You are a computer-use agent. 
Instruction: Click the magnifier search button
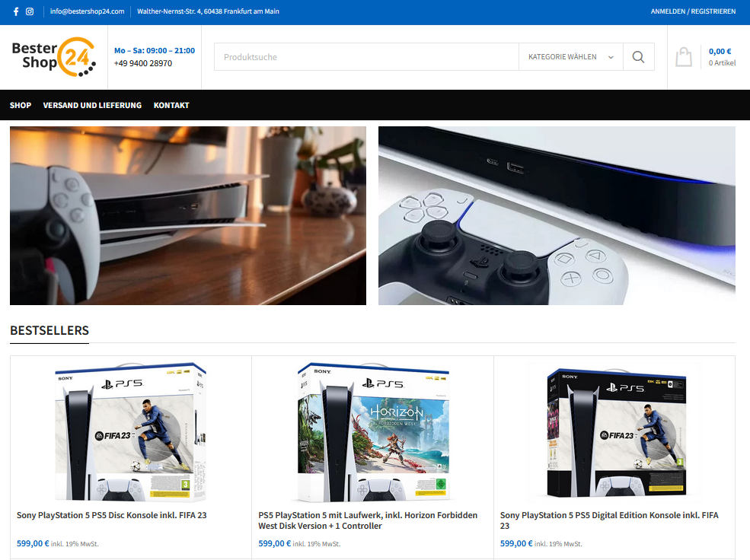[639, 57]
